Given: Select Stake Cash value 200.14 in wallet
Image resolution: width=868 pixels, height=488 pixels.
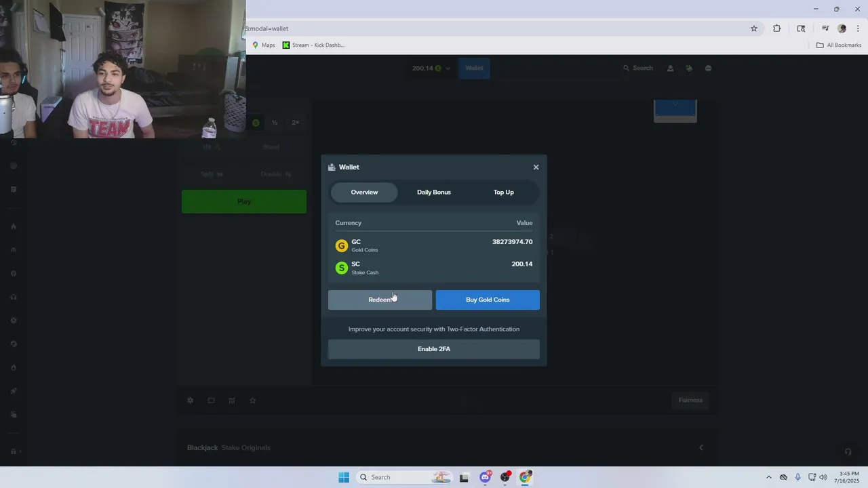Looking at the screenshot, I should tap(522, 264).
